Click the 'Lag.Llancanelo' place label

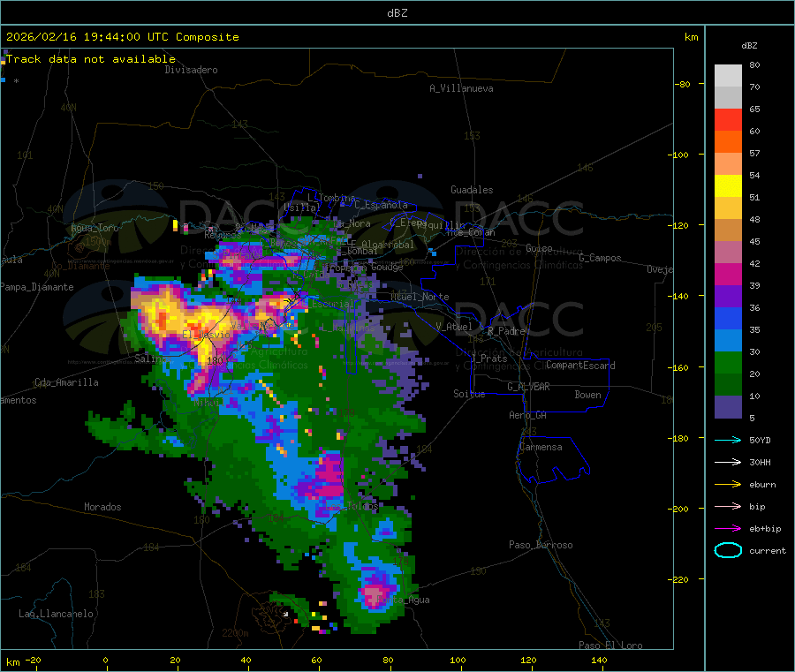56,614
